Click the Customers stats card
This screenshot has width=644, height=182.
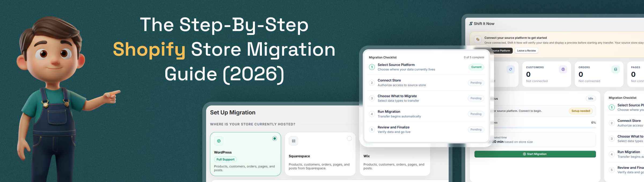click(547, 74)
